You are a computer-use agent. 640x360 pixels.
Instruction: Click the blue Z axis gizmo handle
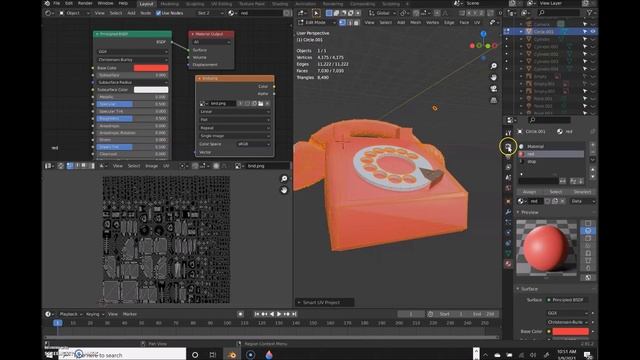[483, 34]
